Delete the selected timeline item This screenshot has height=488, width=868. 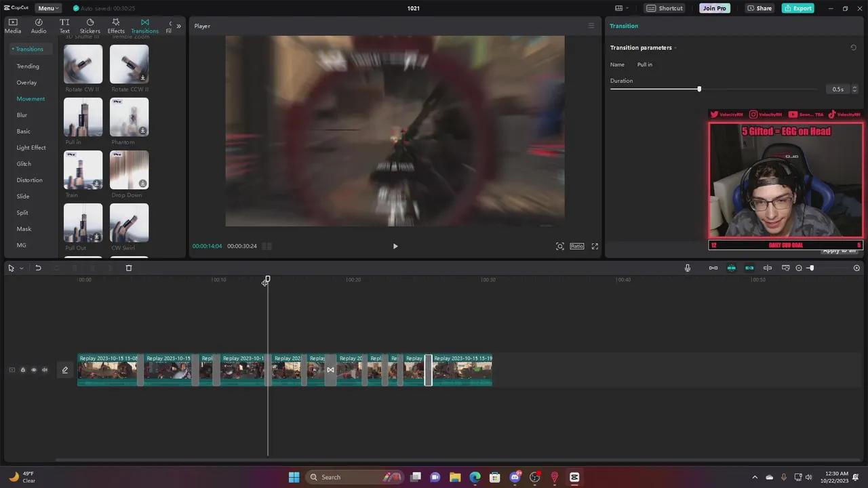click(x=129, y=268)
